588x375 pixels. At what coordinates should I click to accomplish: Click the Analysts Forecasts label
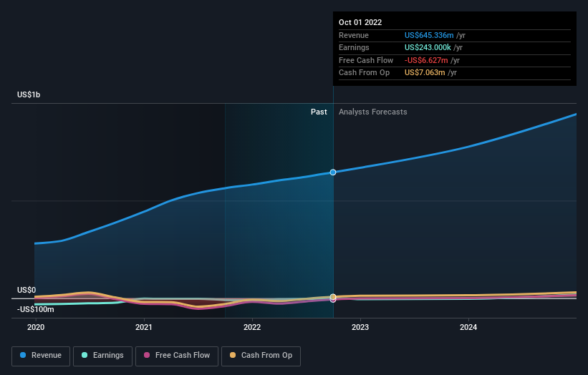coord(372,112)
